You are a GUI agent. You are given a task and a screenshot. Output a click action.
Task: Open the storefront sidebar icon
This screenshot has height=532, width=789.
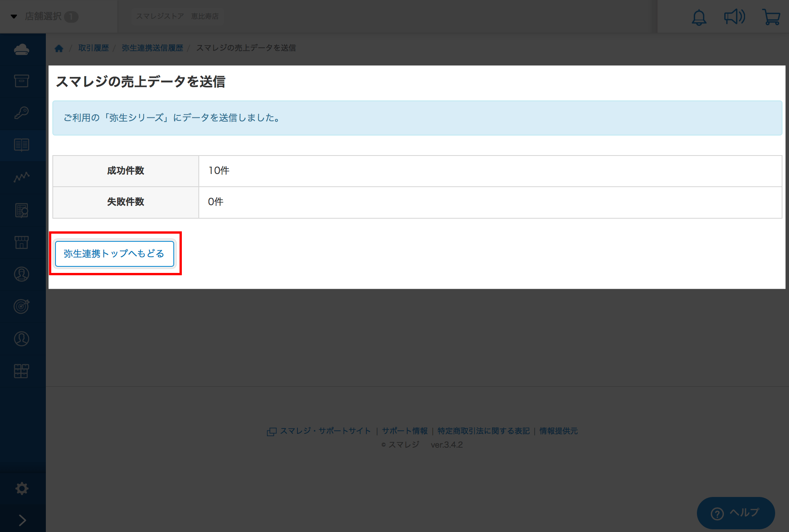coord(22,242)
